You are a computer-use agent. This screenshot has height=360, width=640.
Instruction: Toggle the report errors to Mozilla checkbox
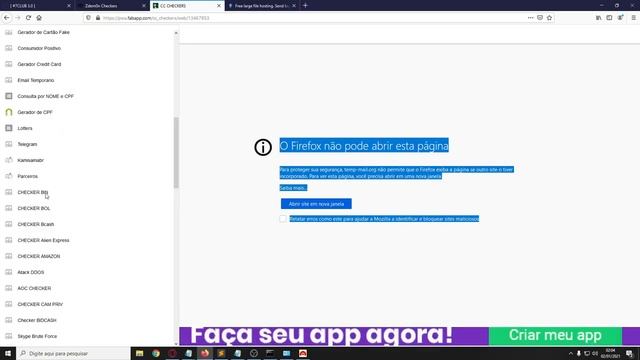point(282,219)
